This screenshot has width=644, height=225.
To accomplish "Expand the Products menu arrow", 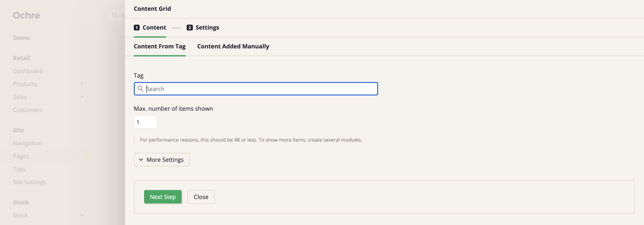I will point(82,84).
